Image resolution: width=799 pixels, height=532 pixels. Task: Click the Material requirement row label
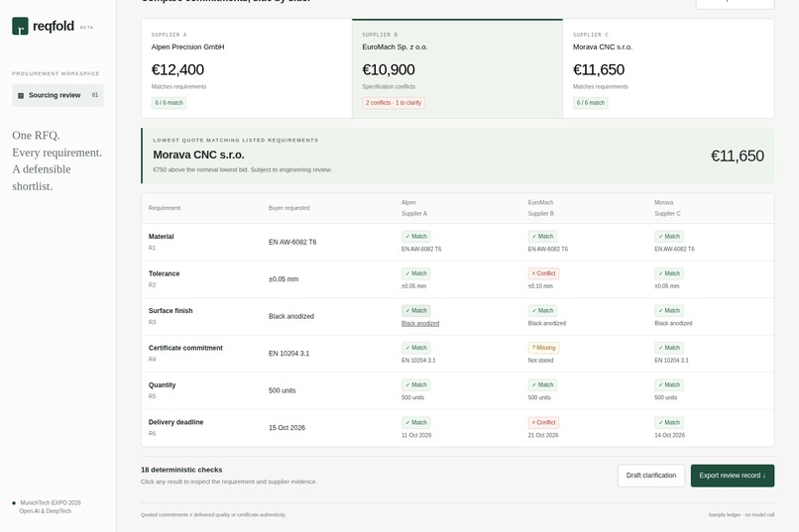[x=161, y=236]
